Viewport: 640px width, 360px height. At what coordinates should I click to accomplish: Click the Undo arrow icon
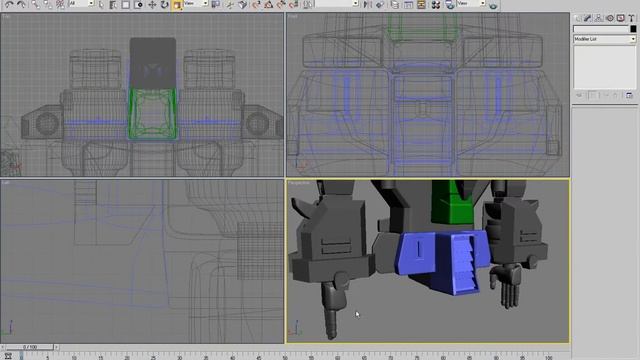[x=9, y=4]
